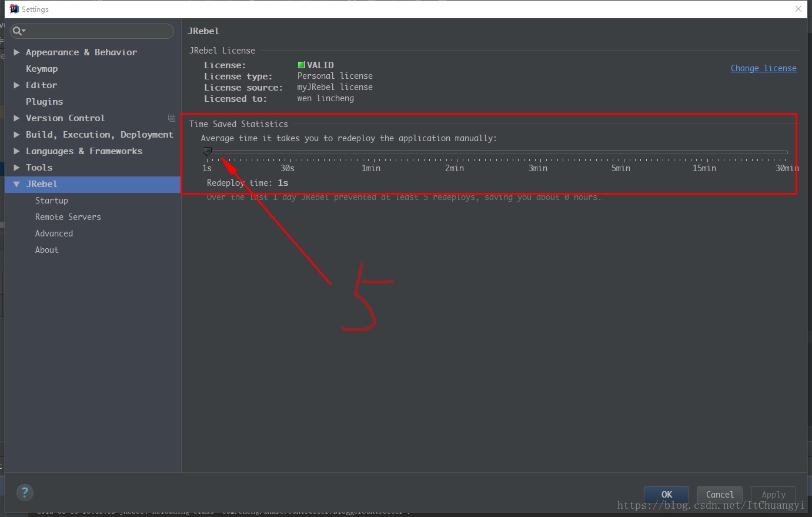Click the Redeploy time 1s value
Screen dimensions: 812x517
(x=283, y=183)
